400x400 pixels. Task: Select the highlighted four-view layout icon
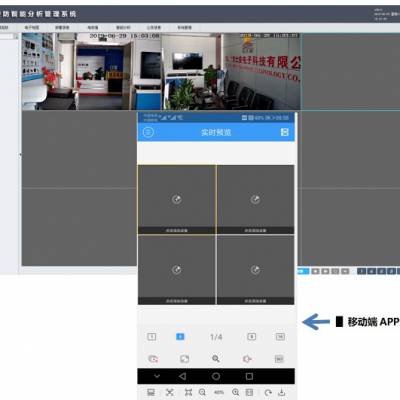(180, 337)
